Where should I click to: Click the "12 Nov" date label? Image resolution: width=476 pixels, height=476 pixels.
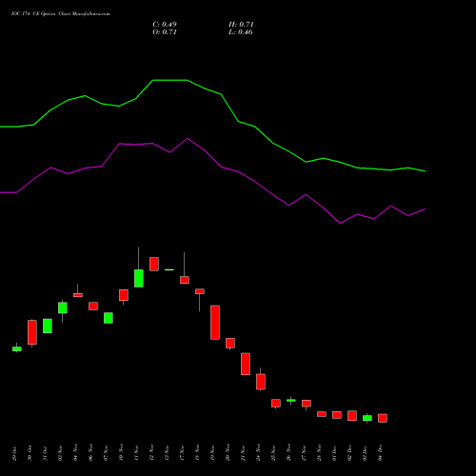point(151,453)
